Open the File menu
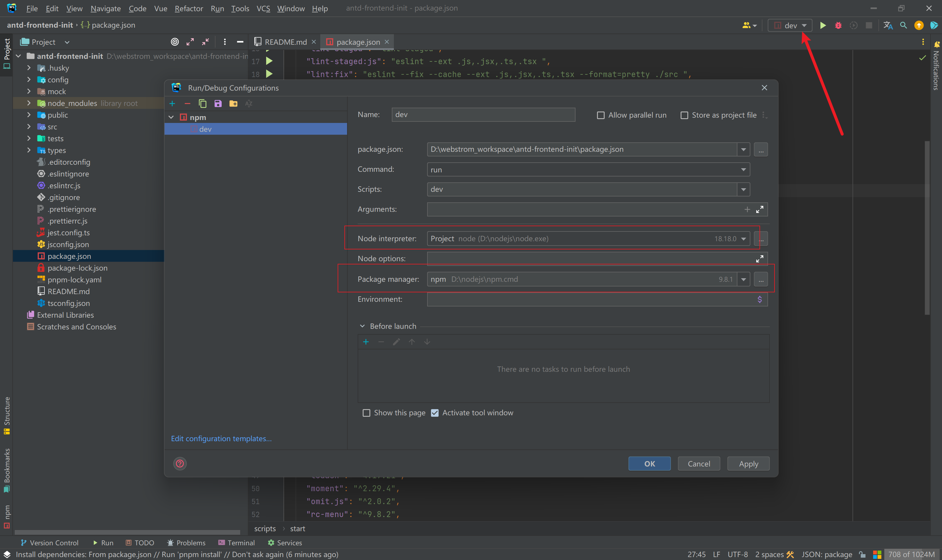This screenshot has width=942, height=560. (32, 8)
